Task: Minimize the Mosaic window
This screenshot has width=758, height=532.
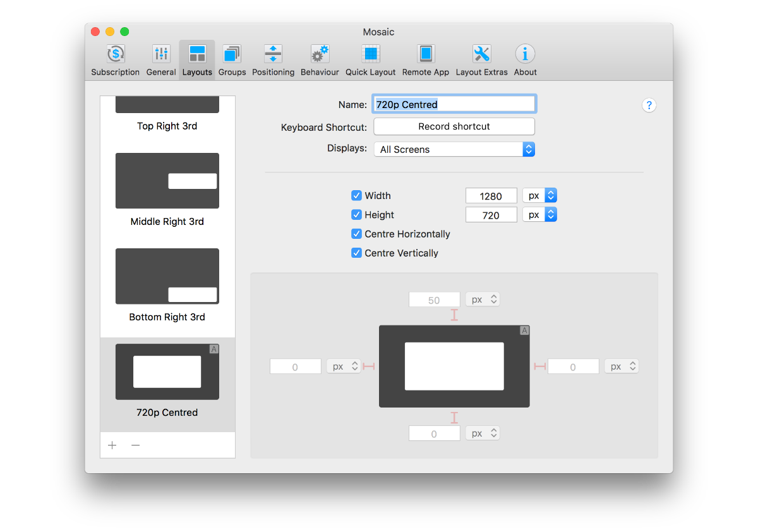Action: tap(110, 32)
